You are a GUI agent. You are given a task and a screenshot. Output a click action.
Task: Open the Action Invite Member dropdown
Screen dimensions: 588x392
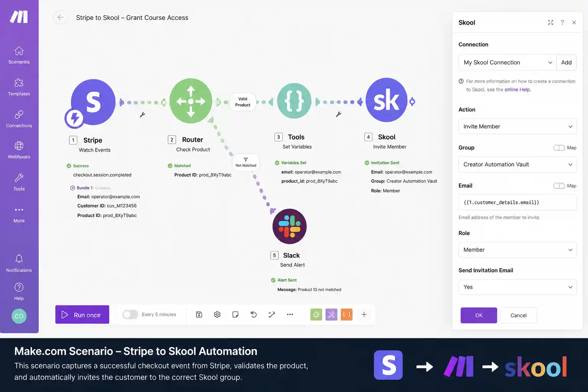click(x=518, y=126)
